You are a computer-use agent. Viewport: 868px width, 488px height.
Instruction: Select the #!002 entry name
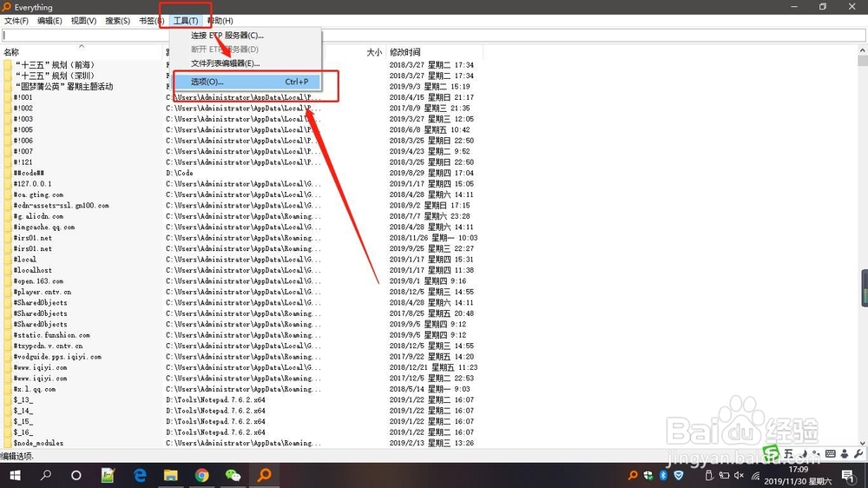[23, 108]
